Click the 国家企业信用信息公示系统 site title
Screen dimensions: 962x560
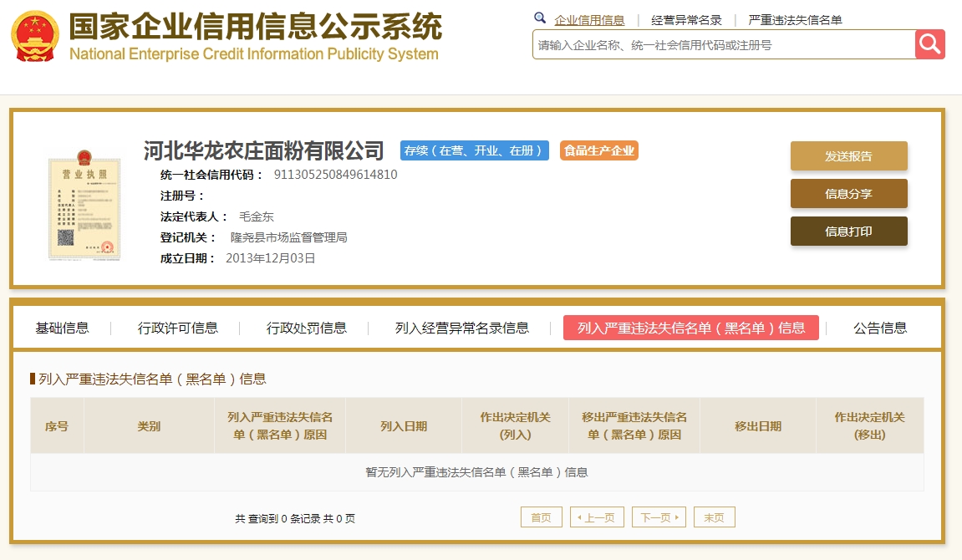click(x=255, y=27)
